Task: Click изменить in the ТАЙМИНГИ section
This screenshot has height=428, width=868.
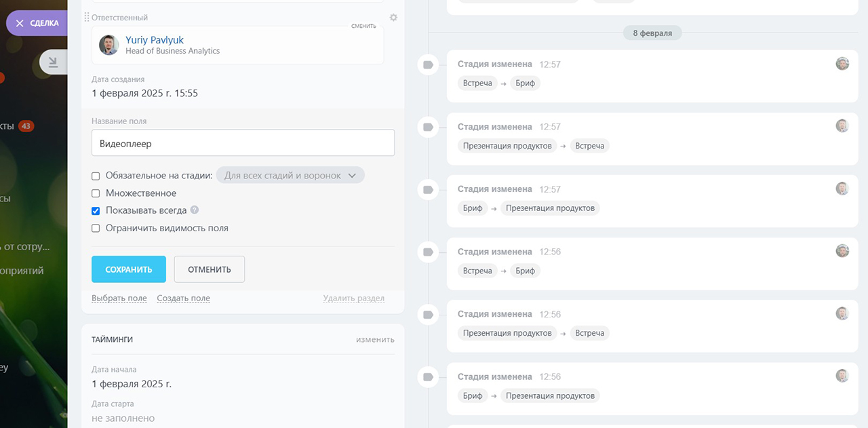Action: tap(375, 339)
